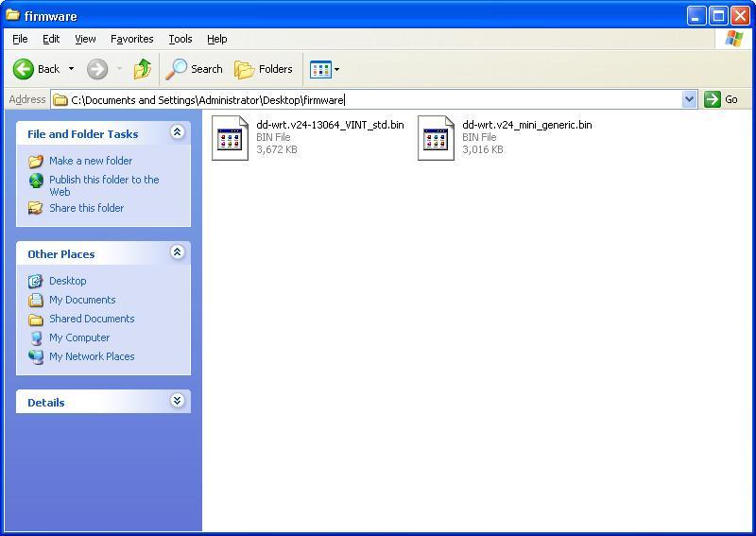Click the Publish to Web globe icon

pyautogui.click(x=36, y=181)
